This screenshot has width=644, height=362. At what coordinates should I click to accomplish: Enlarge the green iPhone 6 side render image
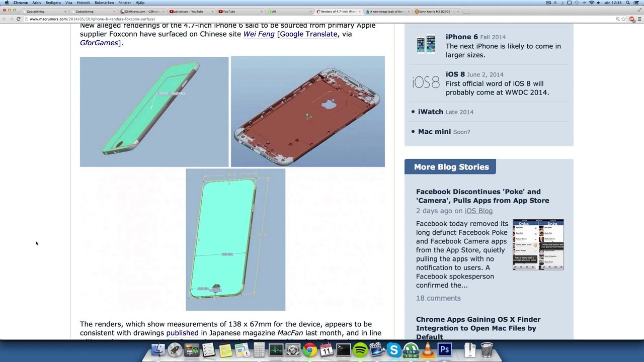(154, 112)
